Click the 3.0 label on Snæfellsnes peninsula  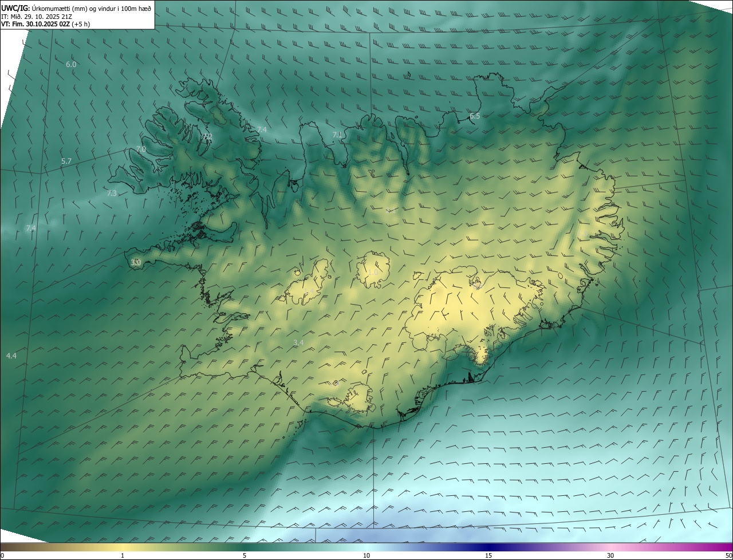(136, 262)
